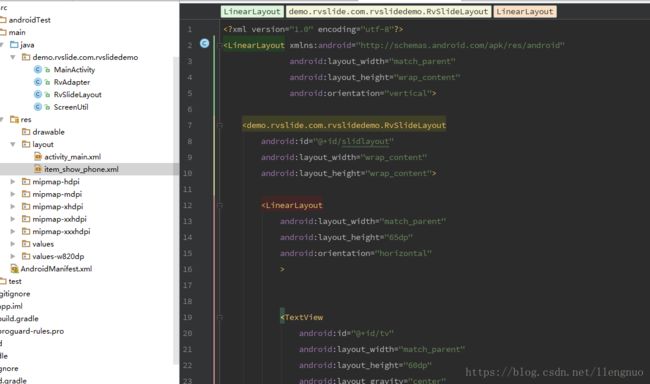Select build.gradle in the project tree

pos(19,318)
